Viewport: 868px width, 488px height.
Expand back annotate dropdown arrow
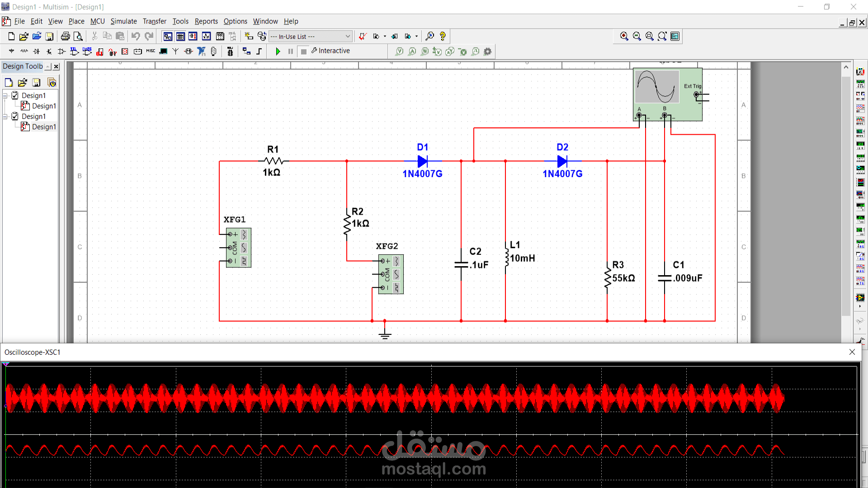[385, 36]
